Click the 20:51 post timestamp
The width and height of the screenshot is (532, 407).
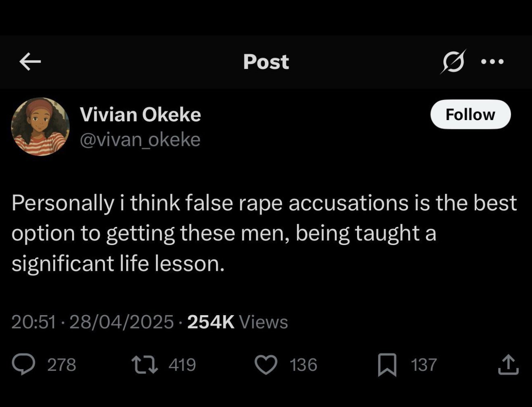[x=33, y=322]
